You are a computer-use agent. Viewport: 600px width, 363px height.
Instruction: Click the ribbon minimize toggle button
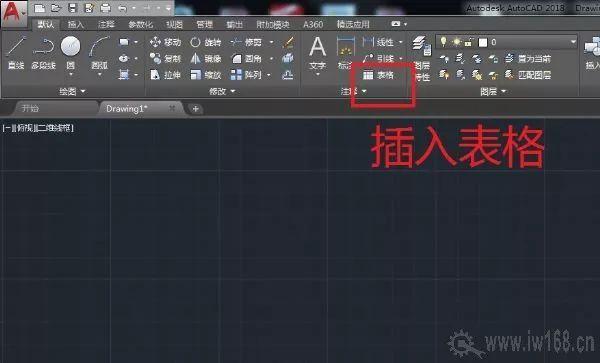tap(396, 24)
